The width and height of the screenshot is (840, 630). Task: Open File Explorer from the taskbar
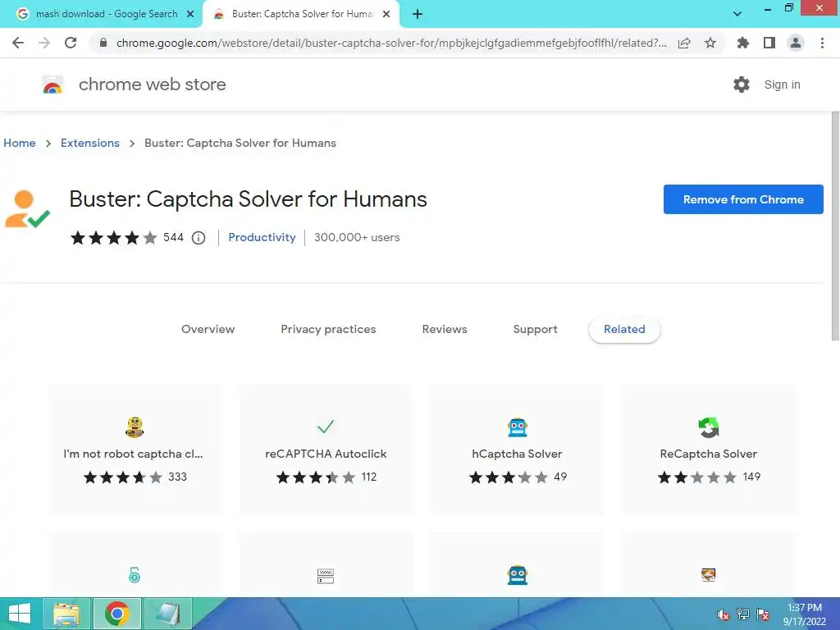coord(66,614)
